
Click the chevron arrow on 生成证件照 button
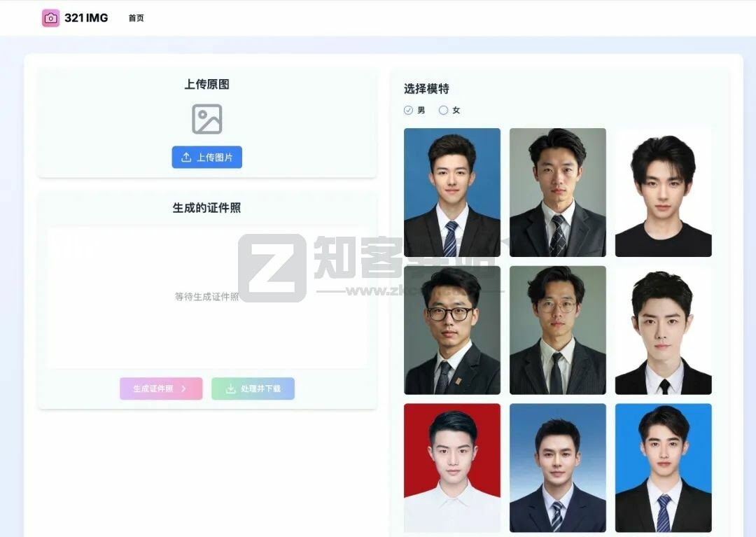[183, 389]
